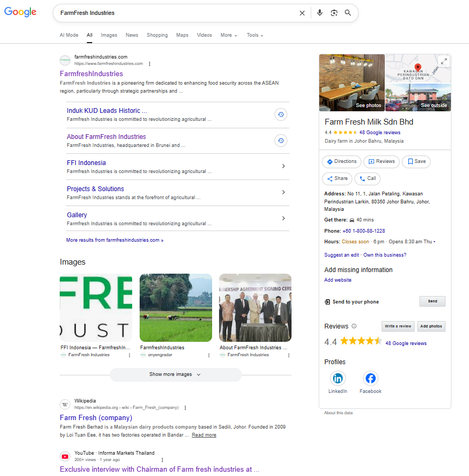Open three-dot menu under About FarmFresh Industries image

pos(289,355)
